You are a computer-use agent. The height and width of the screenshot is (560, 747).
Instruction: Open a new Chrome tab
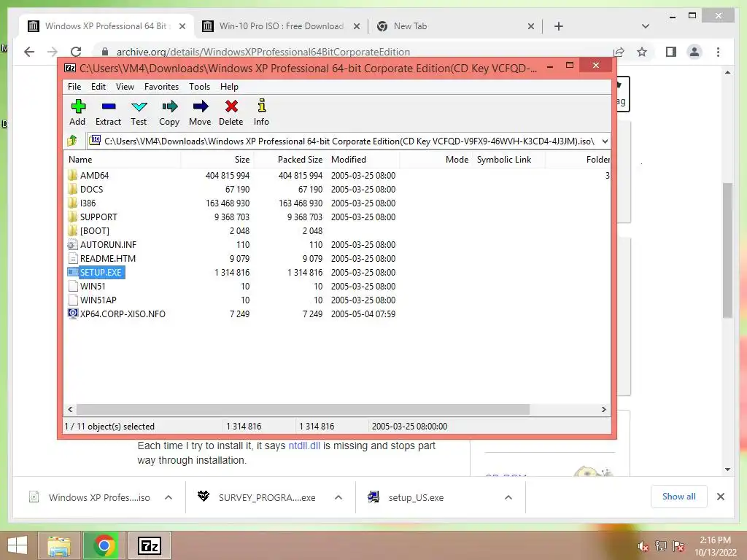(559, 26)
